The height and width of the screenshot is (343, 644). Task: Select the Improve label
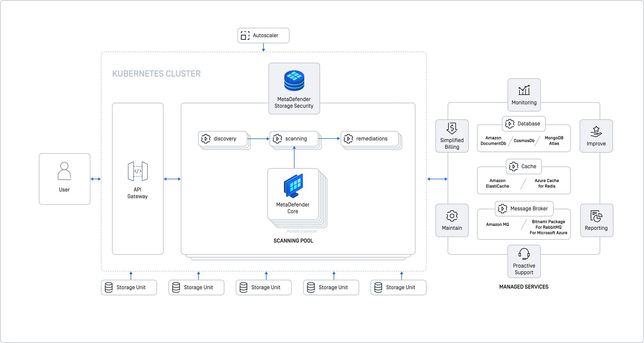coord(596,144)
